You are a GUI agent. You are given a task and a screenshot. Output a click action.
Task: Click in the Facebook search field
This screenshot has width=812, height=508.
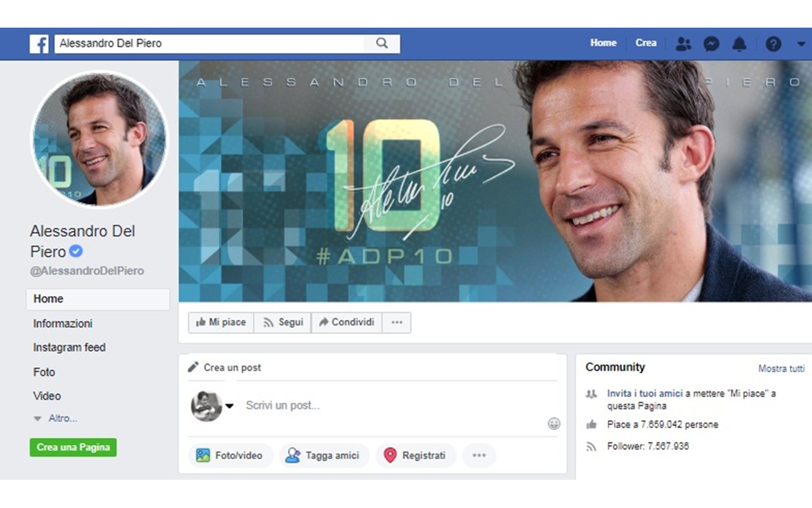[209, 43]
